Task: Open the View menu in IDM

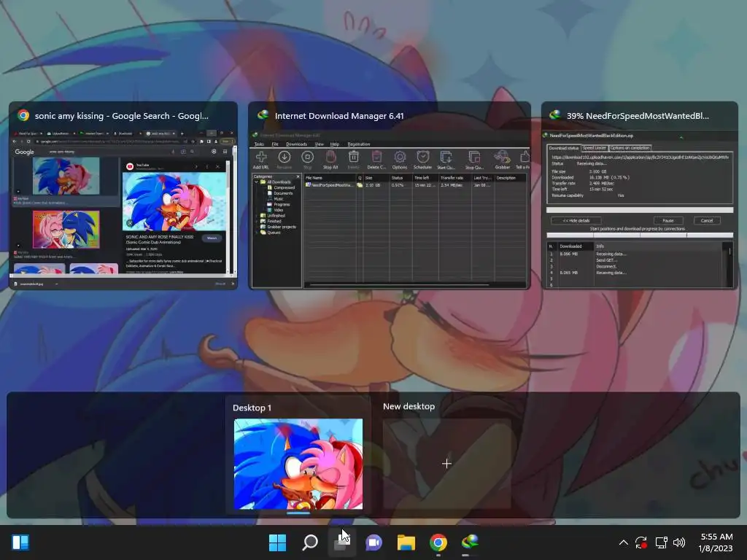Action: tap(320, 144)
